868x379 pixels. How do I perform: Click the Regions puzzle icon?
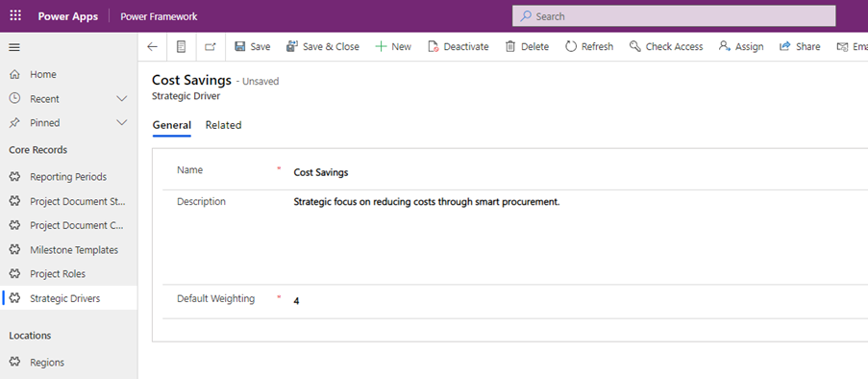point(15,363)
